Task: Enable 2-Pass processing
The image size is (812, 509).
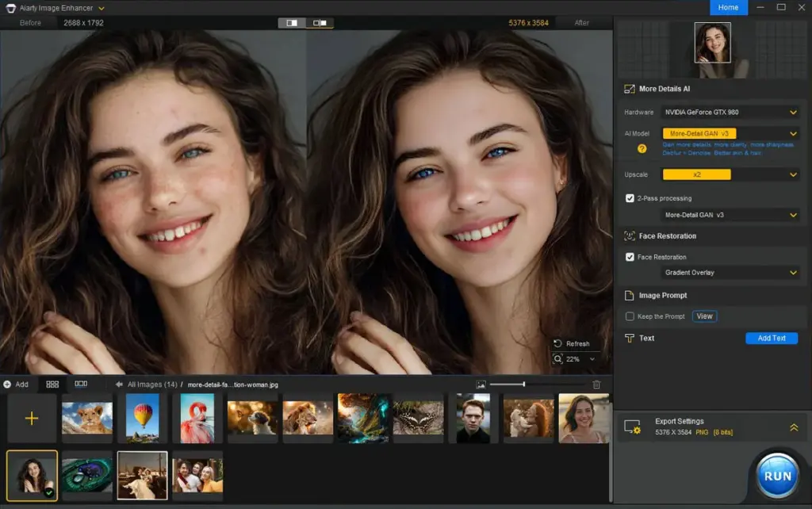Action: pyautogui.click(x=628, y=197)
